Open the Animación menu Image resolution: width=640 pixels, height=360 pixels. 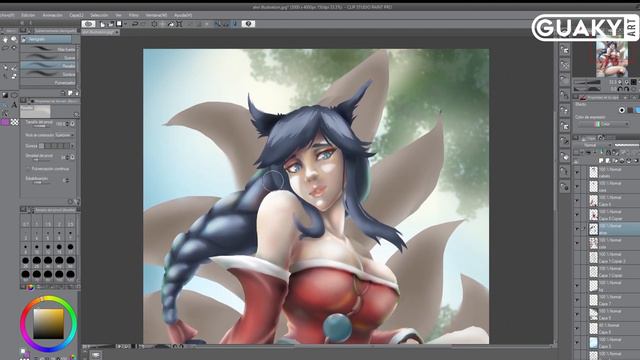pos(53,15)
